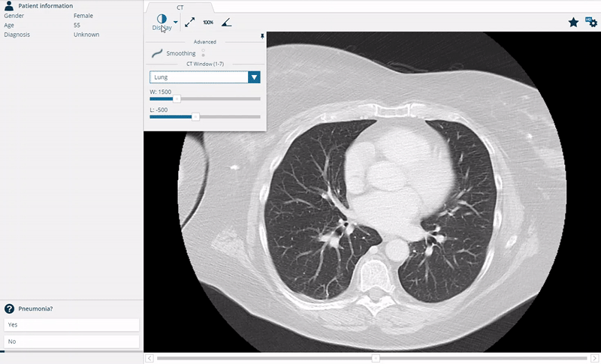Click the Smoothing curve icon
The width and height of the screenshot is (601, 364).
tap(157, 53)
